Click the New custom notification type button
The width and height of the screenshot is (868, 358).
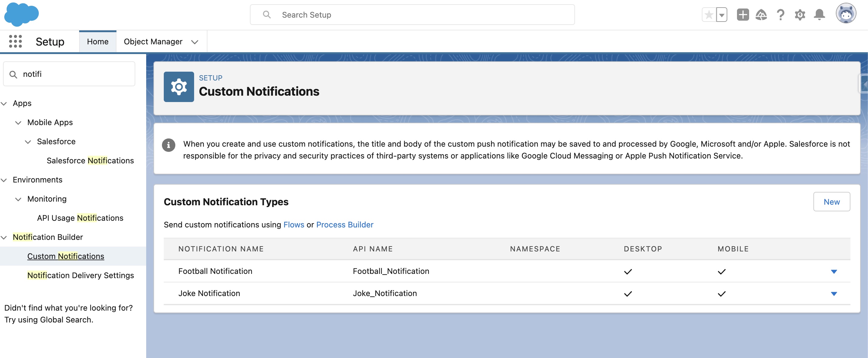[831, 202]
